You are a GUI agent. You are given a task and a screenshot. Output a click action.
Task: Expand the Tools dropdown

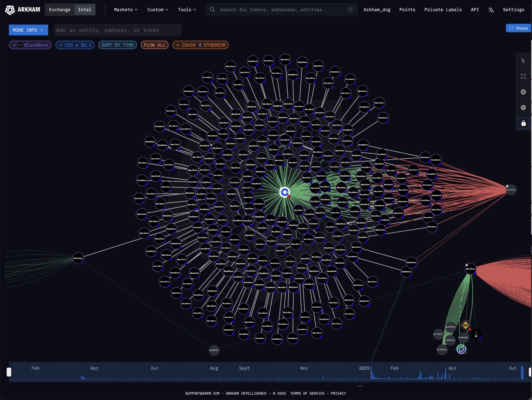click(x=187, y=10)
